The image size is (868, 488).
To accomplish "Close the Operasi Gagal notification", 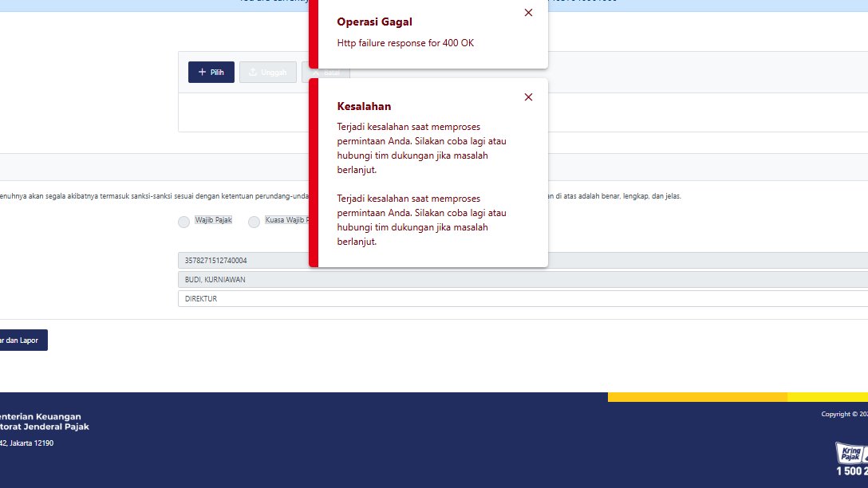I will pyautogui.click(x=528, y=13).
